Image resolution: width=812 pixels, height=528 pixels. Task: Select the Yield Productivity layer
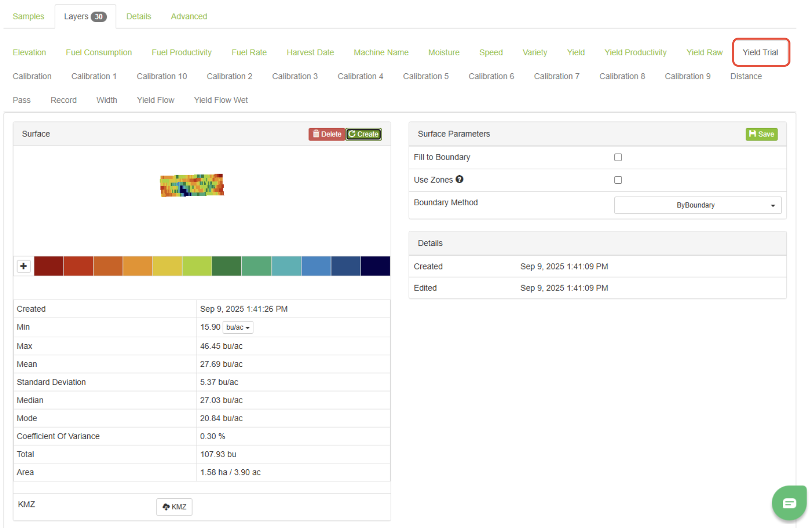635,53
